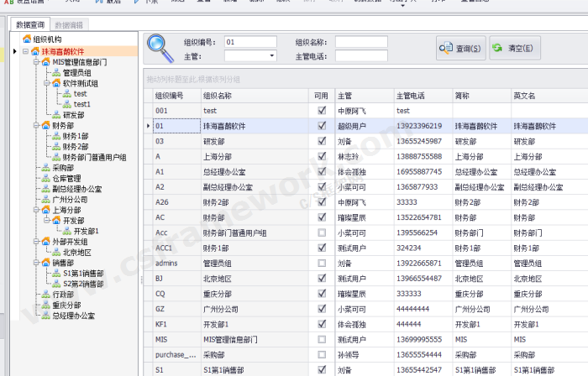This screenshot has width=588, height=376.
Task: Enable 可用 checkbox for row Acc
Action: (322, 232)
